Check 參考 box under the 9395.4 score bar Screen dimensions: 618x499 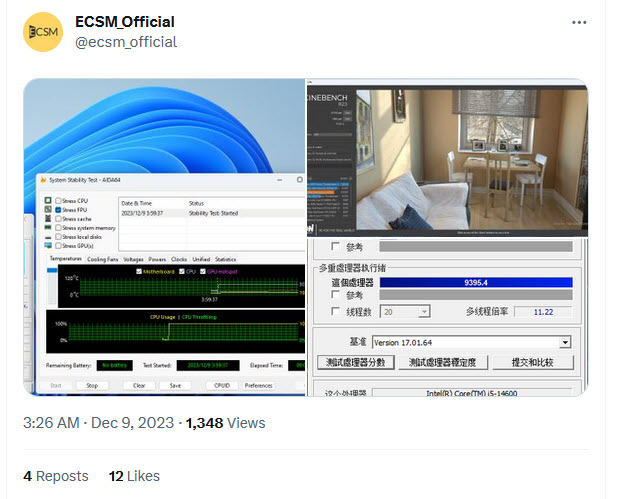(x=335, y=294)
